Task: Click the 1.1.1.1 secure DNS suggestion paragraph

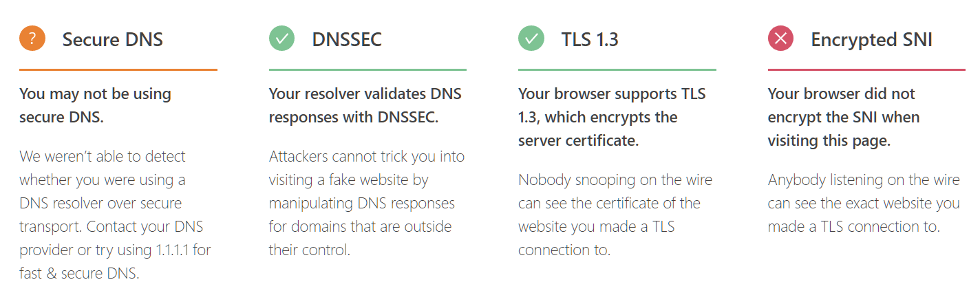Action: (115, 215)
